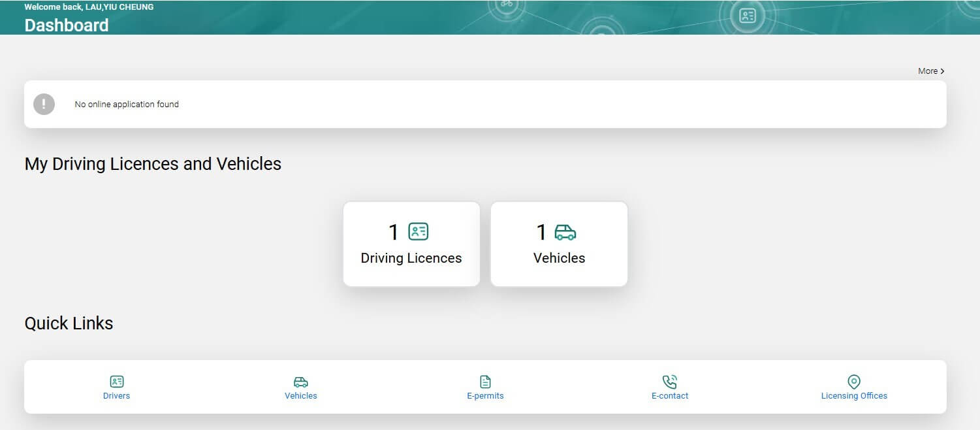Image resolution: width=980 pixels, height=430 pixels.
Task: Open the E-permits quick link text
Action: point(485,396)
